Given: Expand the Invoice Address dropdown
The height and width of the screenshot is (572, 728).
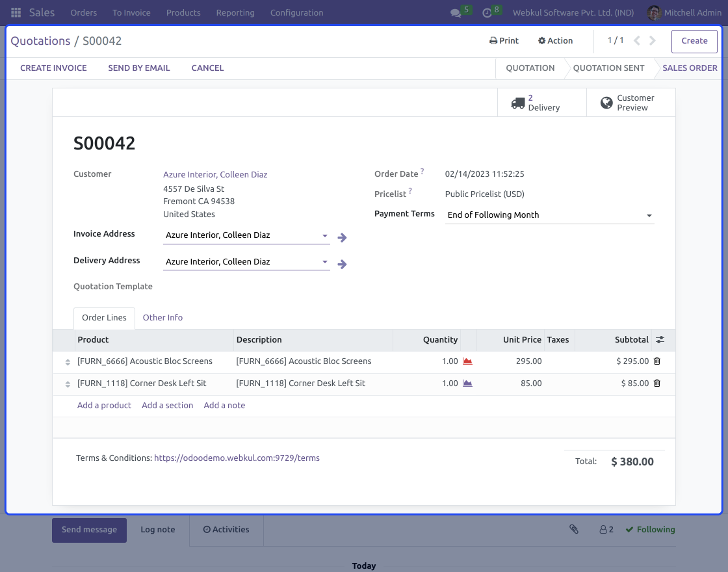Looking at the screenshot, I should 325,235.
